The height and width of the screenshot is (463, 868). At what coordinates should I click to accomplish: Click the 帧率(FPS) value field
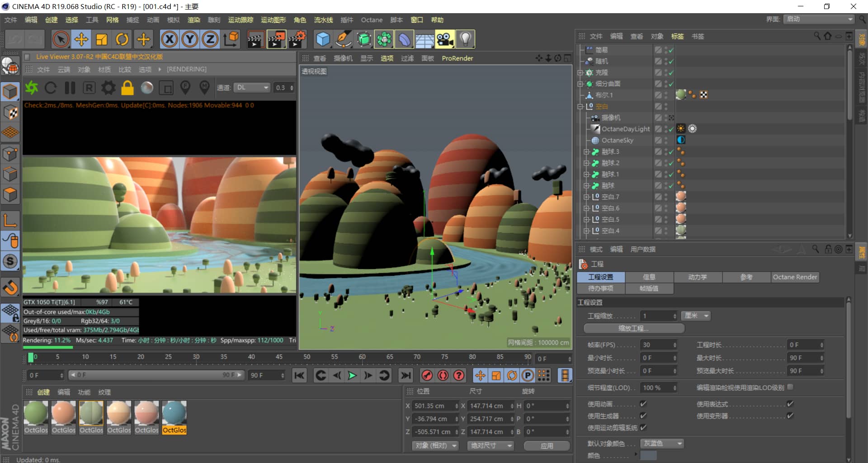tap(659, 345)
